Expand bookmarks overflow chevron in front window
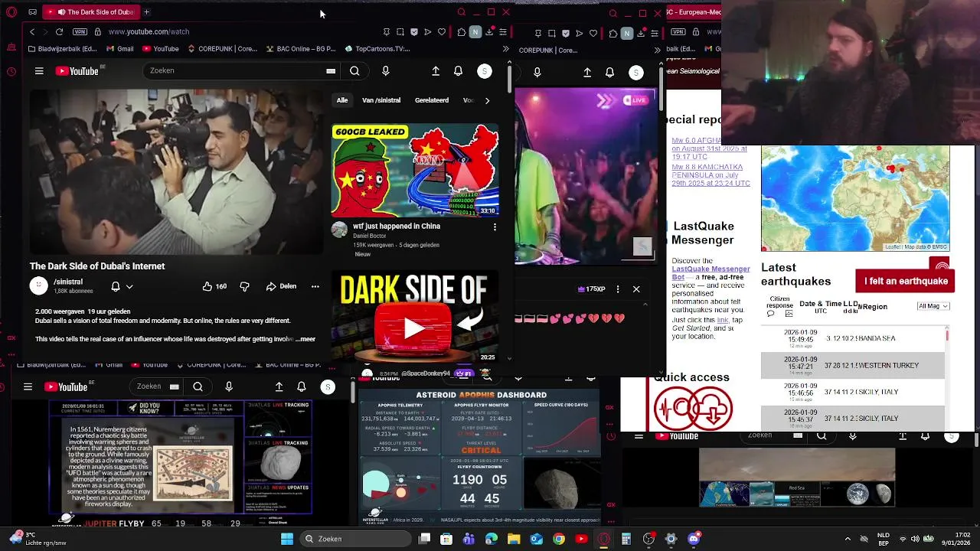The height and width of the screenshot is (551, 980). coord(505,49)
